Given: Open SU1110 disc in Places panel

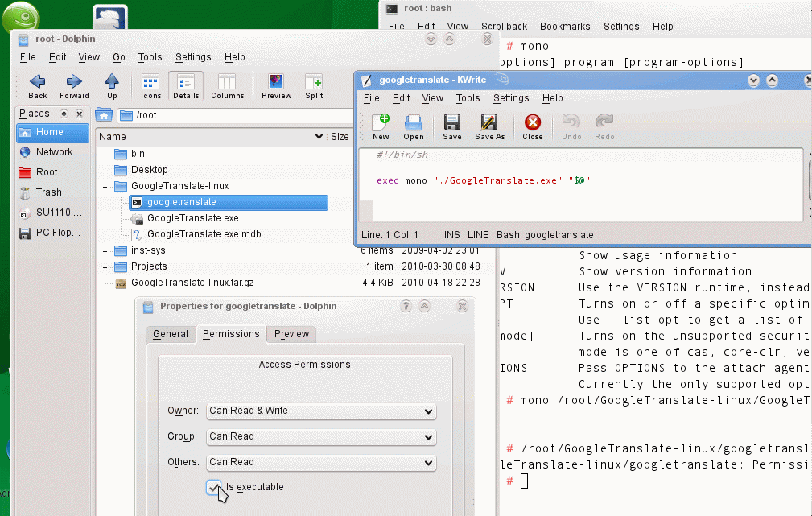Looking at the screenshot, I should click(x=52, y=213).
